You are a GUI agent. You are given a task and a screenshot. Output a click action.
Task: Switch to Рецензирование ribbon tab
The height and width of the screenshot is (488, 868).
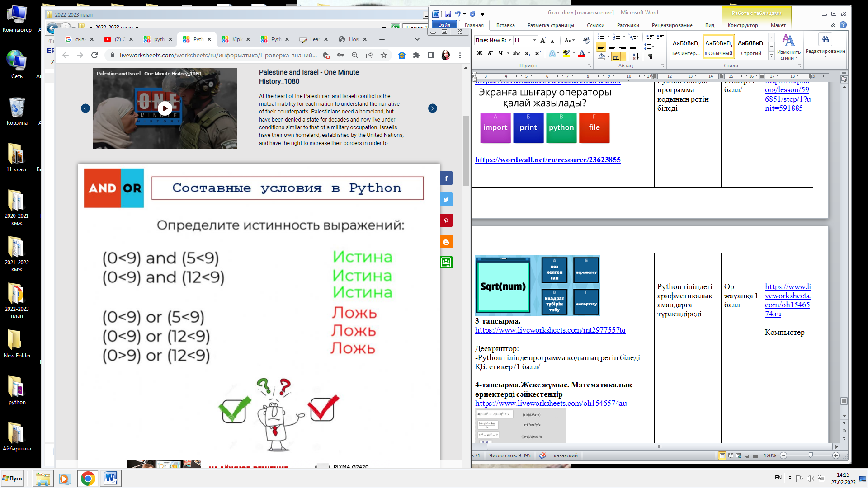(x=672, y=25)
